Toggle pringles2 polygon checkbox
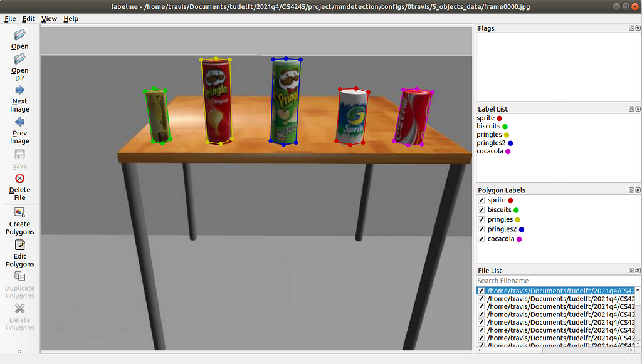Image resolution: width=642 pixels, height=364 pixels. (481, 229)
